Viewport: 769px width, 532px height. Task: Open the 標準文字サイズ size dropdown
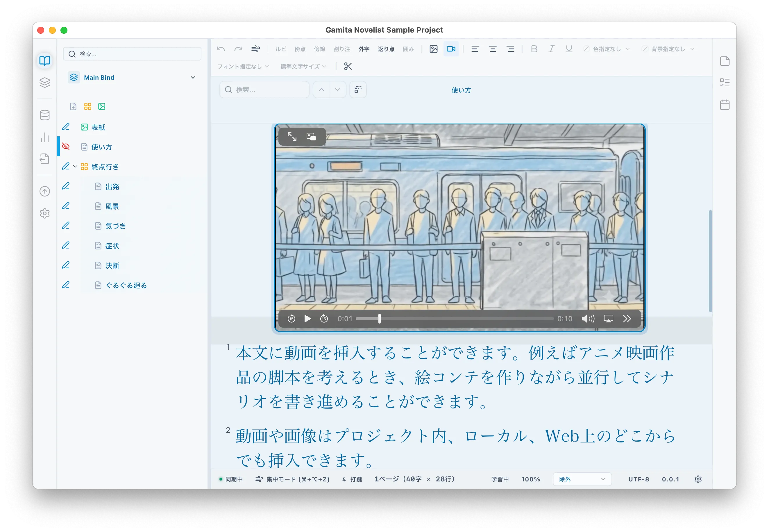(x=303, y=66)
